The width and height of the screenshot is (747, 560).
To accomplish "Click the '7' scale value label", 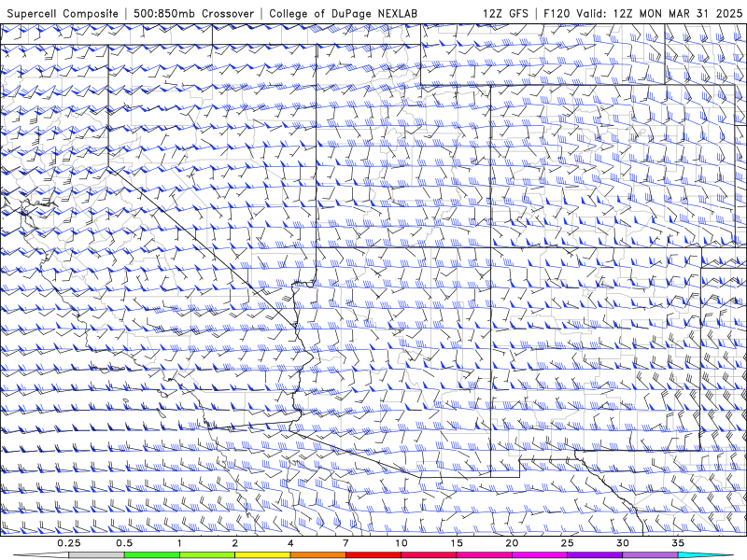I will tap(345, 543).
